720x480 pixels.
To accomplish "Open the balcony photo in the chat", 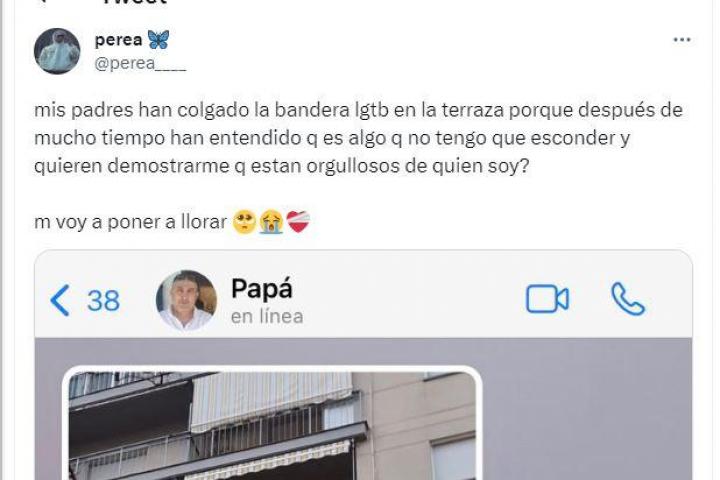I will (x=272, y=425).
